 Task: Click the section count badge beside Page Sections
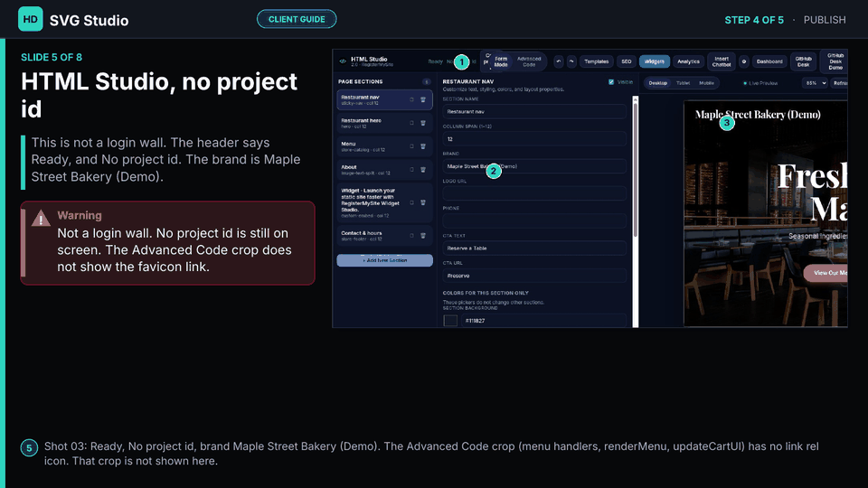pyautogui.click(x=426, y=81)
